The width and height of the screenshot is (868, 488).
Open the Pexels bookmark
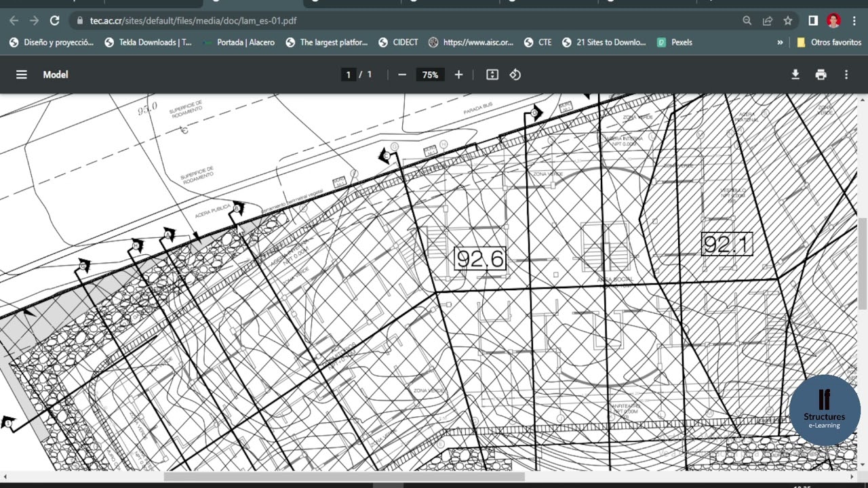pyautogui.click(x=675, y=42)
